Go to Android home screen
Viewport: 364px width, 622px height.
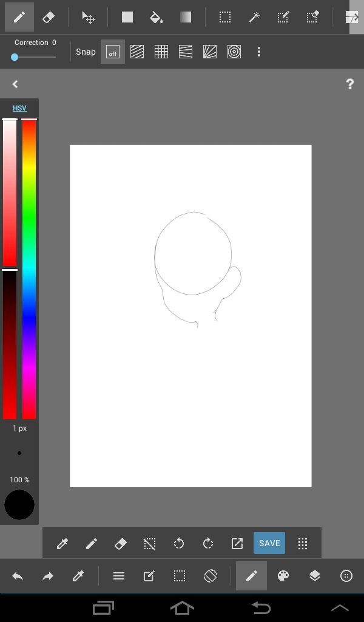182,607
